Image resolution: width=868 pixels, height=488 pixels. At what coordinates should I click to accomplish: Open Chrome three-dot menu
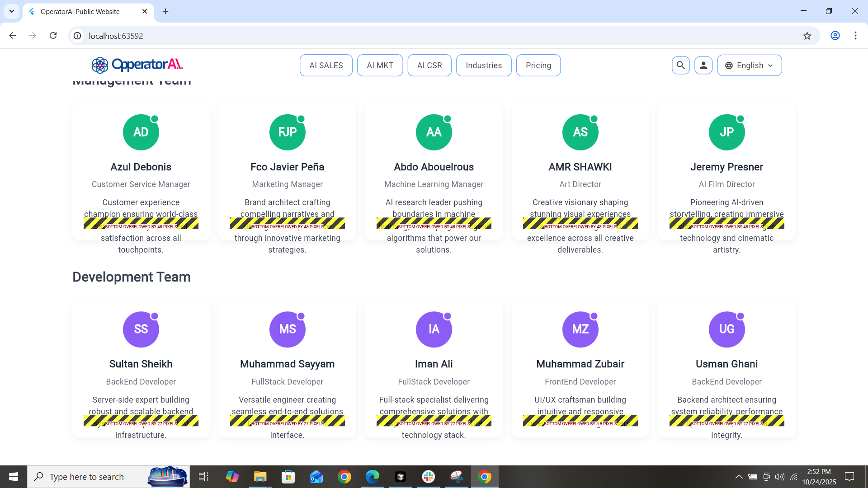point(855,36)
